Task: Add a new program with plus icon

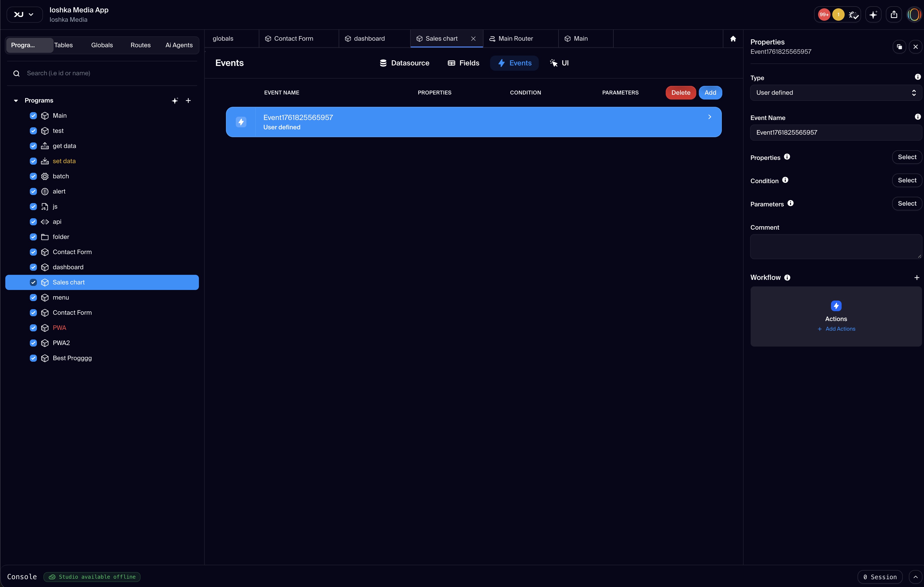Action: (x=188, y=101)
